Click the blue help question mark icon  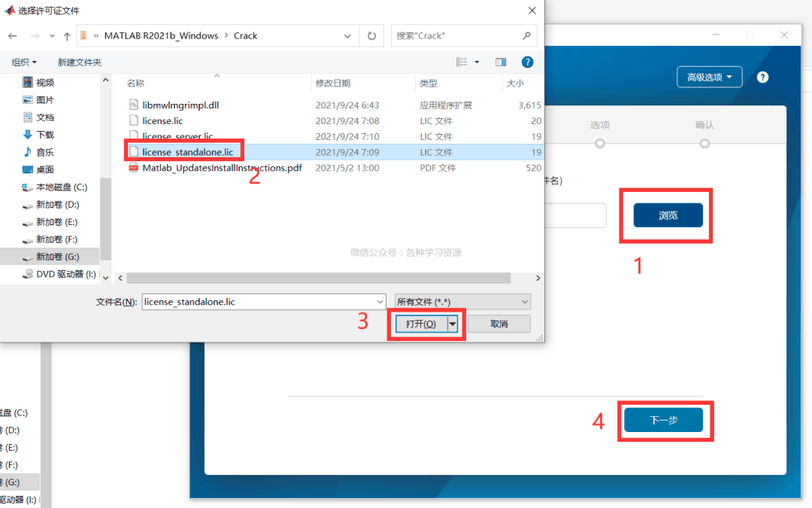(528, 62)
